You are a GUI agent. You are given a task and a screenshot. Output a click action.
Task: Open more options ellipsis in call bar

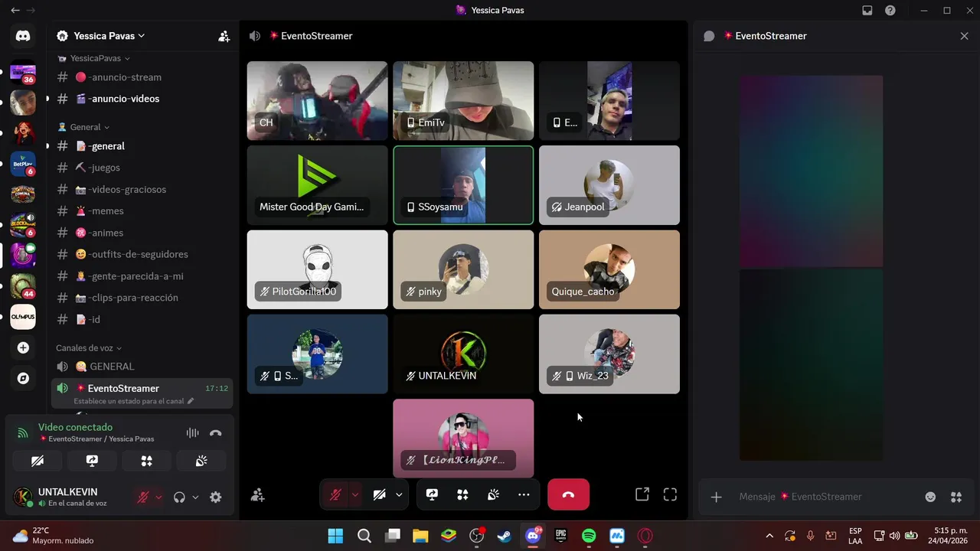tap(524, 495)
